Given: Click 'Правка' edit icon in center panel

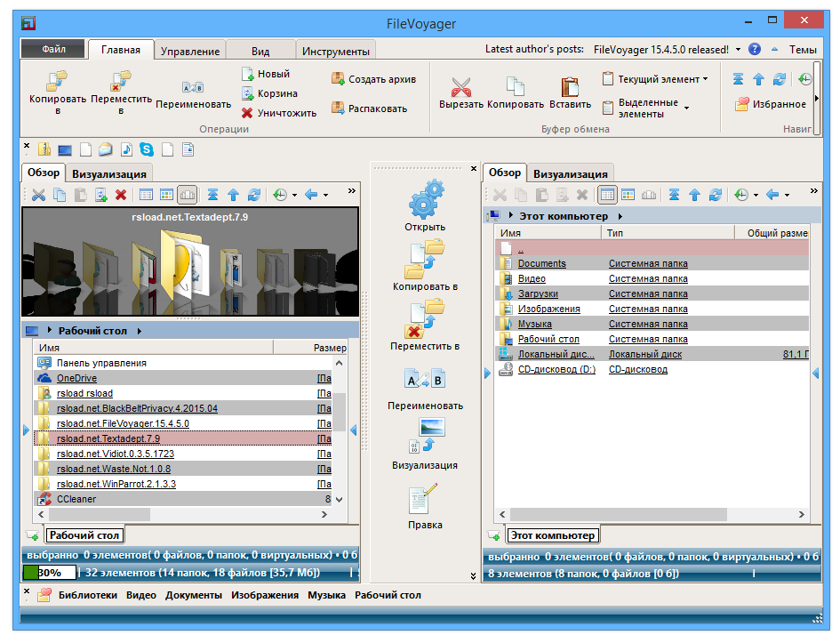Looking at the screenshot, I should point(423,499).
